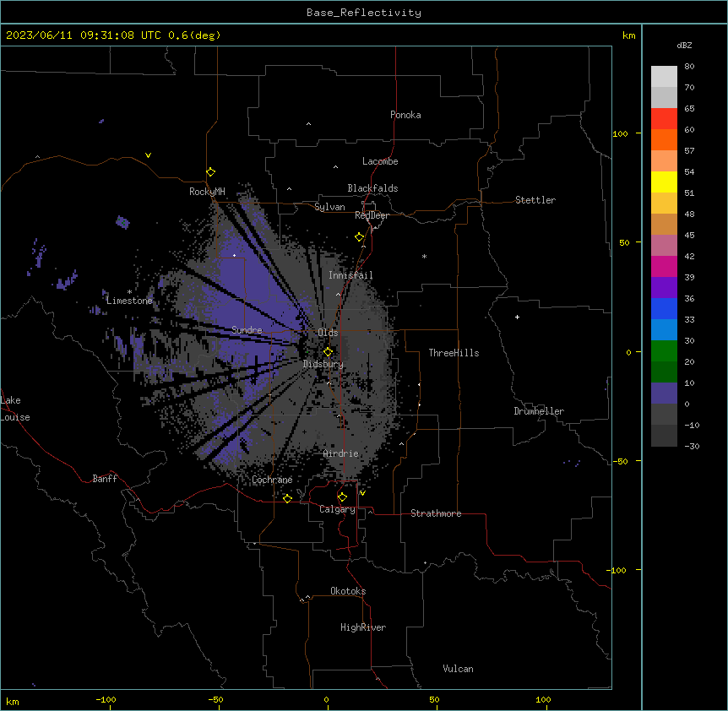This screenshot has width=728, height=711.
Task: Click the asterisk marker above Limestone
Action: pos(129,291)
